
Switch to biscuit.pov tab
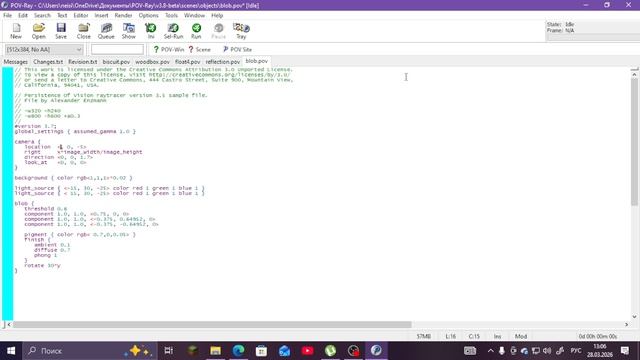tap(116, 62)
